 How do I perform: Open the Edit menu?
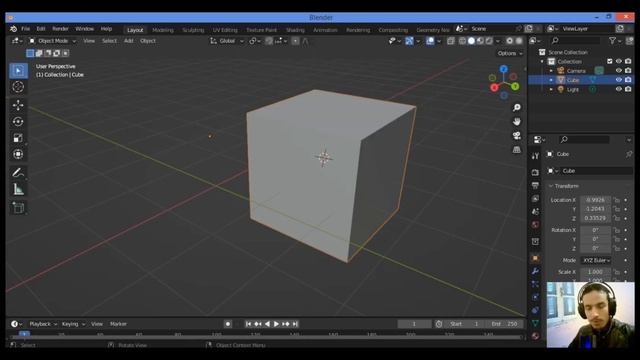[x=41, y=29]
